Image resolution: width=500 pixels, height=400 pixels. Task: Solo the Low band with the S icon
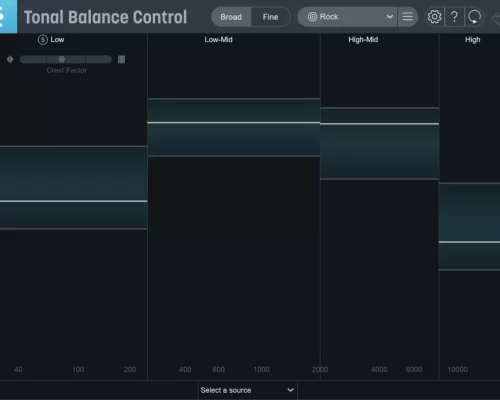click(x=43, y=40)
